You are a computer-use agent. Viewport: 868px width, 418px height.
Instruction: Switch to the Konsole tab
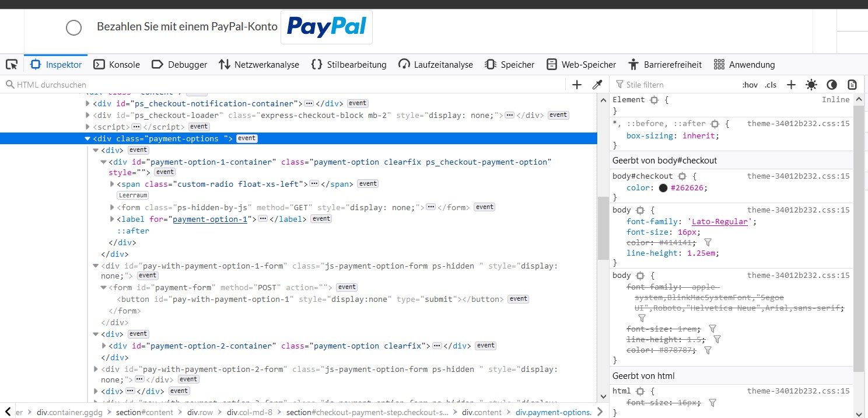(117, 64)
